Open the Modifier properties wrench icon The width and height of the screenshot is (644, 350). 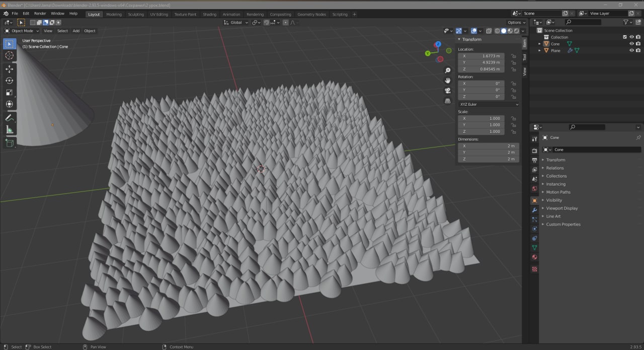tap(534, 209)
